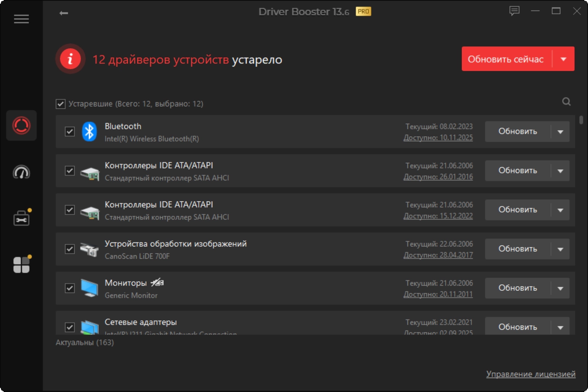The width and height of the screenshot is (588, 392).
Task: Click the icon beside the Мониторы label
Action: pyautogui.click(x=157, y=282)
